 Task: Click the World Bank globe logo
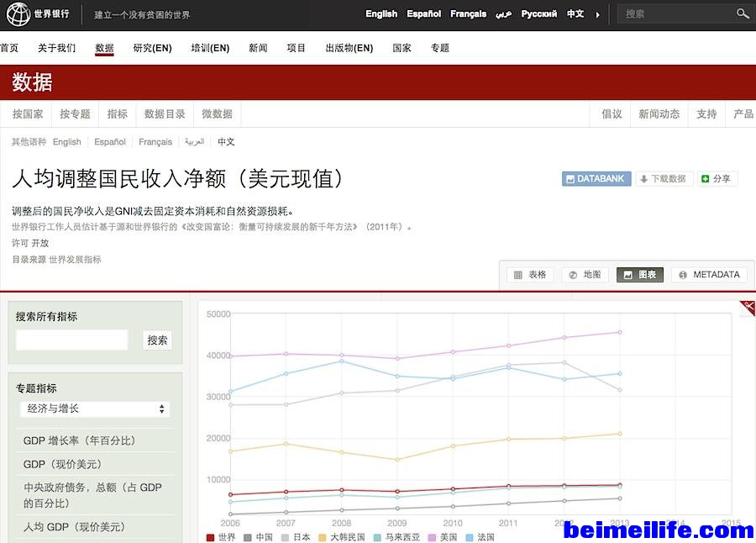[18, 13]
